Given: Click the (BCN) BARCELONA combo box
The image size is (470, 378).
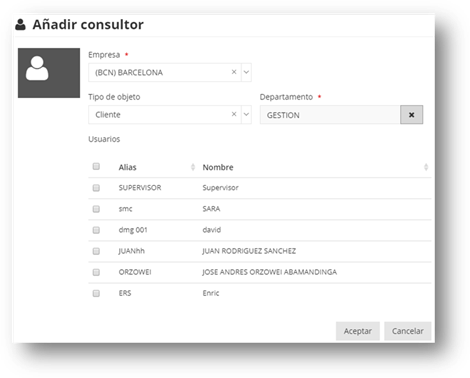Looking at the screenshot, I should tap(165, 72).
